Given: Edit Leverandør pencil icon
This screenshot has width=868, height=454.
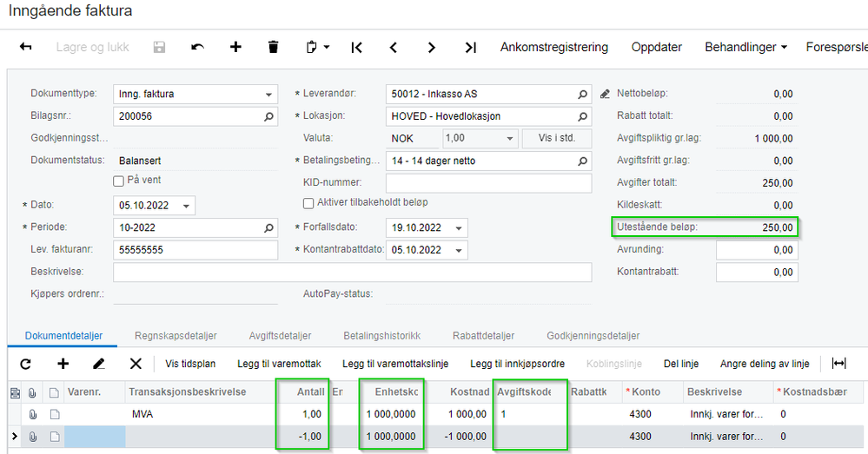Looking at the screenshot, I should pyautogui.click(x=605, y=94).
